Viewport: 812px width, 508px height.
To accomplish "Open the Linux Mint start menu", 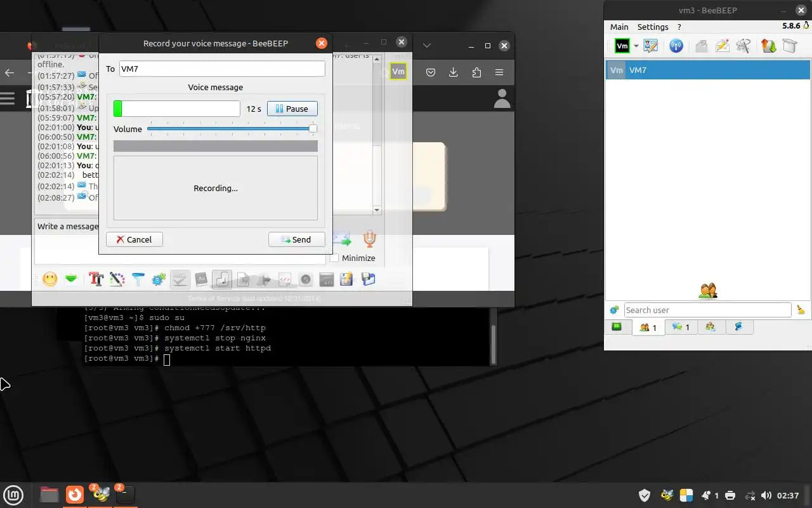I will coord(14,494).
